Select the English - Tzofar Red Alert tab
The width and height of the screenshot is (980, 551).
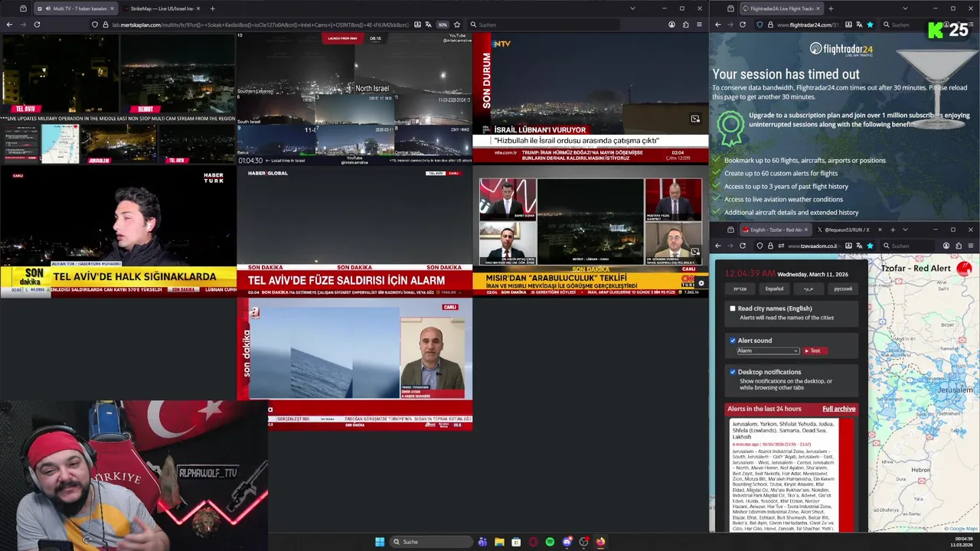(x=775, y=230)
